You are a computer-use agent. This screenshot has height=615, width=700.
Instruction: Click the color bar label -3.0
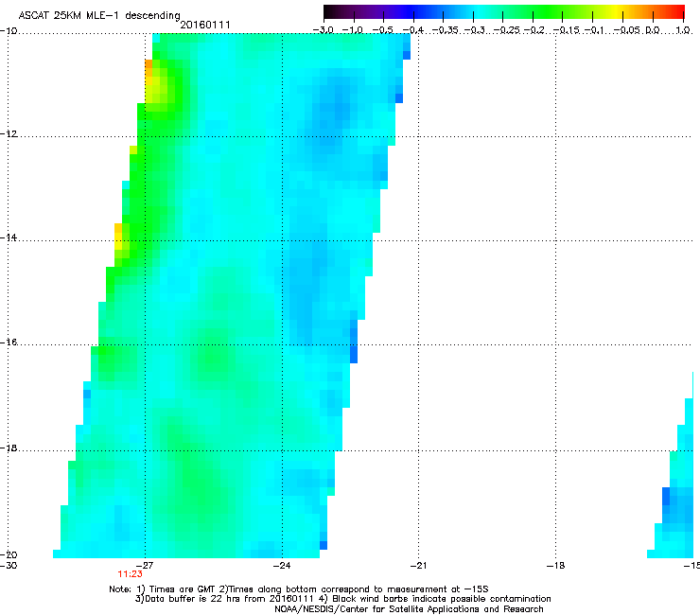[x=323, y=30]
